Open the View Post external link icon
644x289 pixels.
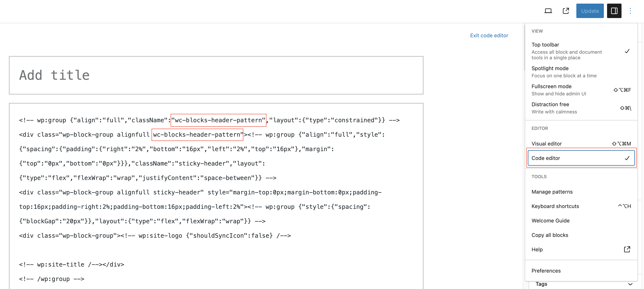coord(566,11)
